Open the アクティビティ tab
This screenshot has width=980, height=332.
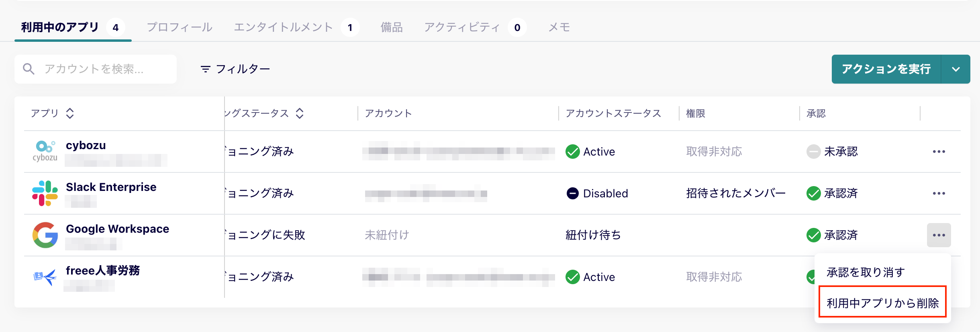point(475,27)
